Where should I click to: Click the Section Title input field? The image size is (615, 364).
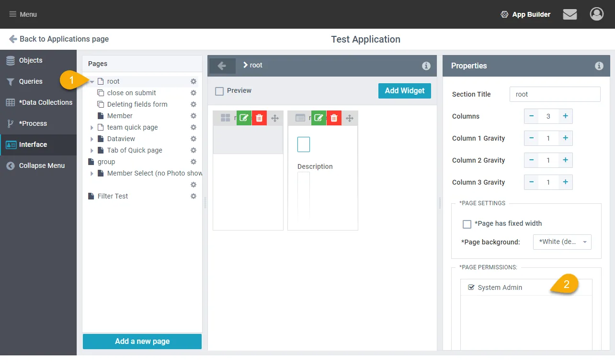point(555,94)
